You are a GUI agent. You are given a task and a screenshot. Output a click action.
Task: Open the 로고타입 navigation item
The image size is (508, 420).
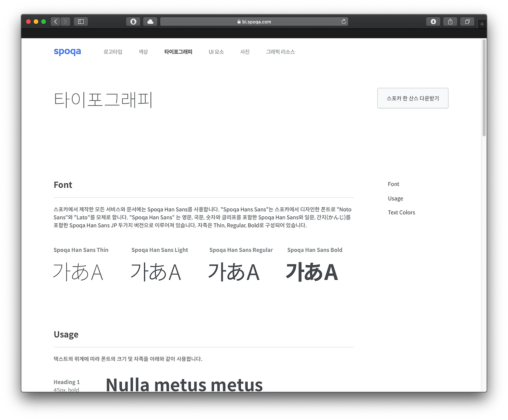coord(113,52)
